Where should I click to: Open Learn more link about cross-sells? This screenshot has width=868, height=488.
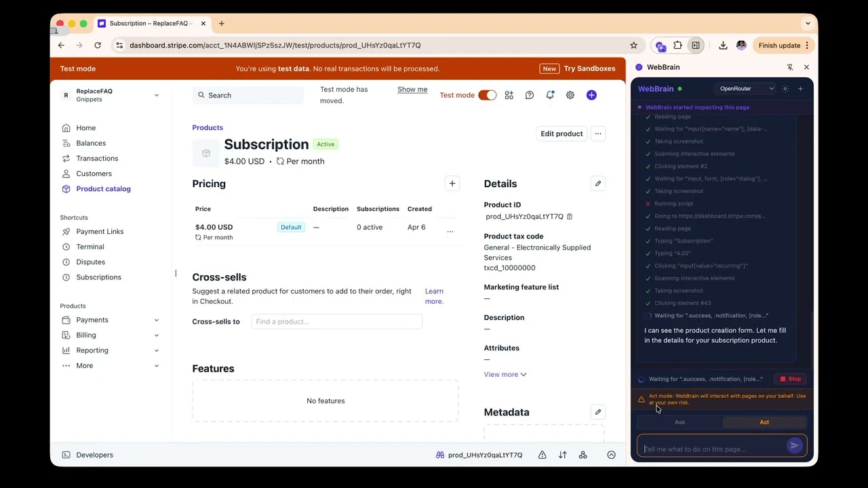coord(434,296)
